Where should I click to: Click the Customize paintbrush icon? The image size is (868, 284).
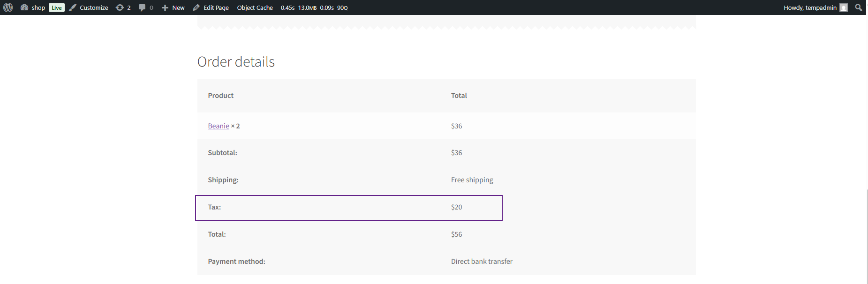[73, 7]
